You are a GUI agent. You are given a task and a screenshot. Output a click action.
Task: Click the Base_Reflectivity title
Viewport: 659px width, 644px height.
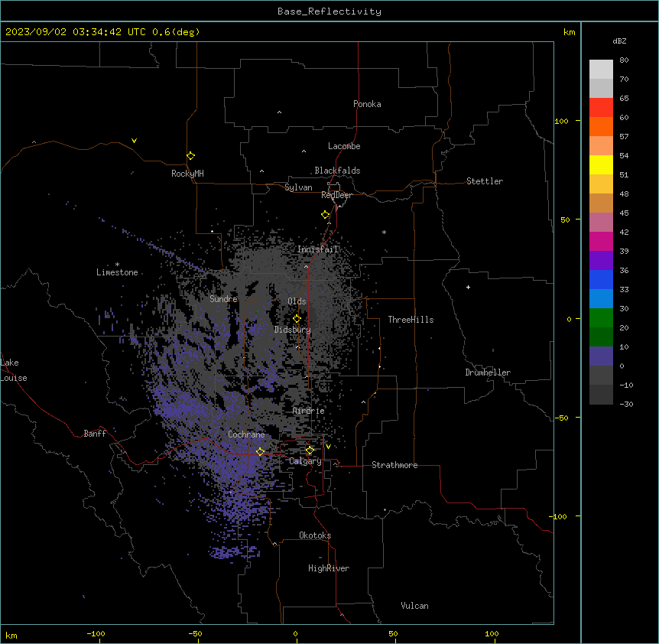[329, 11]
